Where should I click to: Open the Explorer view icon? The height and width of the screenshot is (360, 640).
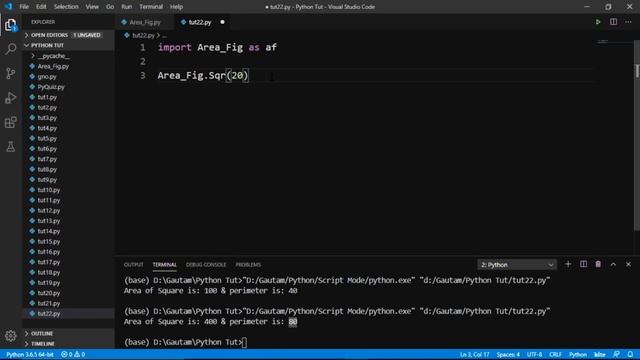(x=11, y=25)
